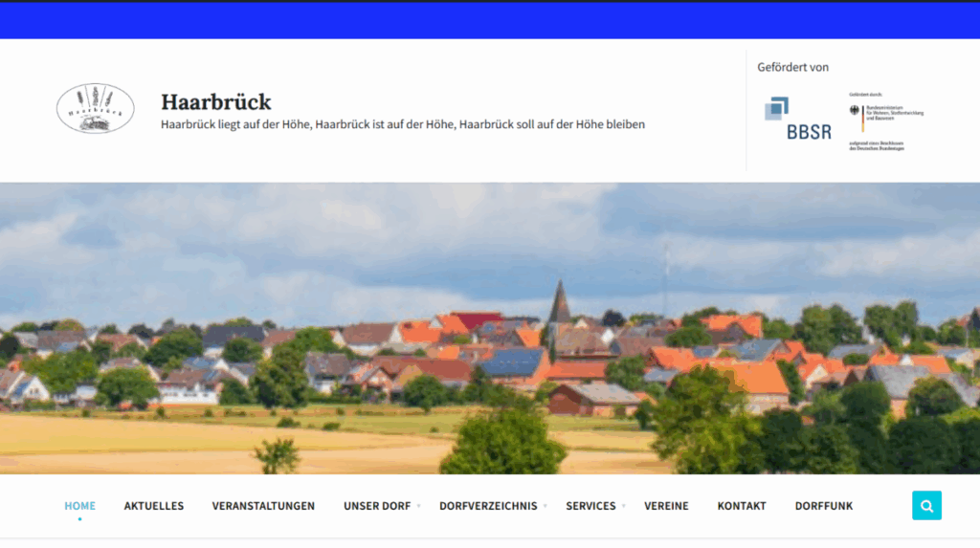Click the Haarbrück site title link

(x=215, y=101)
